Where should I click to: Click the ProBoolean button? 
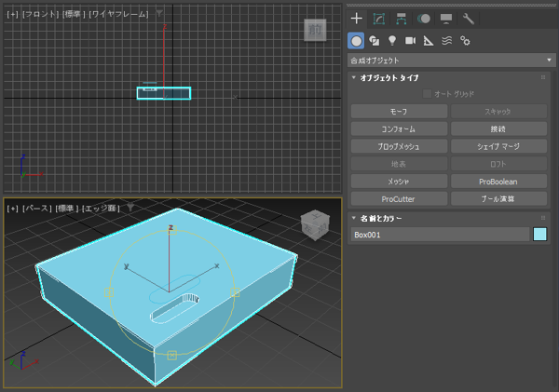click(498, 182)
